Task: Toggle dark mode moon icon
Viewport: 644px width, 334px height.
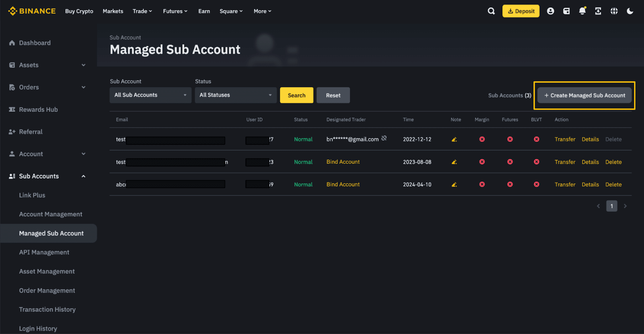Action: pos(630,11)
